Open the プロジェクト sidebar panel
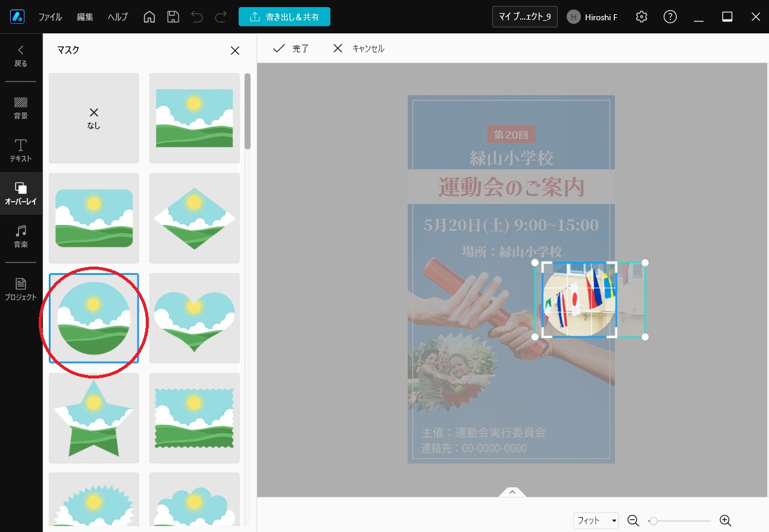The height and width of the screenshot is (532, 769). click(21, 289)
